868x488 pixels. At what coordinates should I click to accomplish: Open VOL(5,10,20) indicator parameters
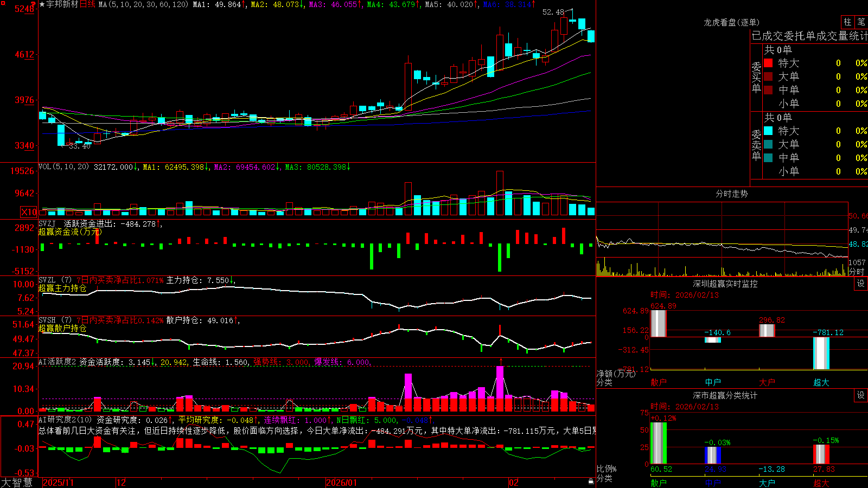point(63,167)
